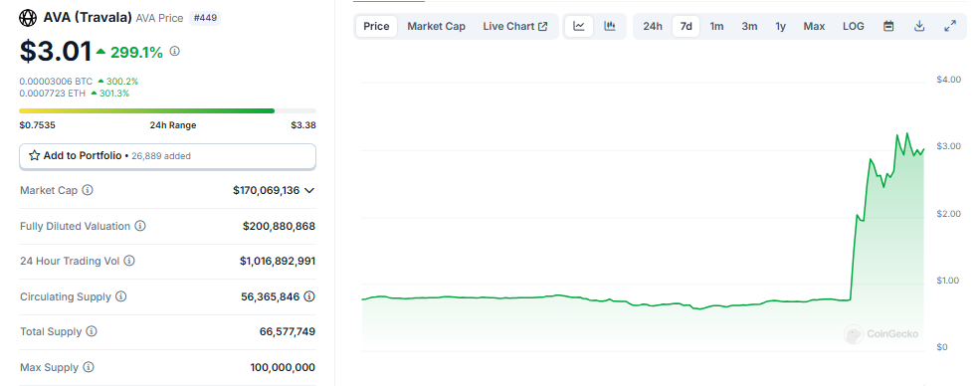This screenshot has width=980, height=386.
Task: Click the 24h Range price bar
Action: (167, 110)
